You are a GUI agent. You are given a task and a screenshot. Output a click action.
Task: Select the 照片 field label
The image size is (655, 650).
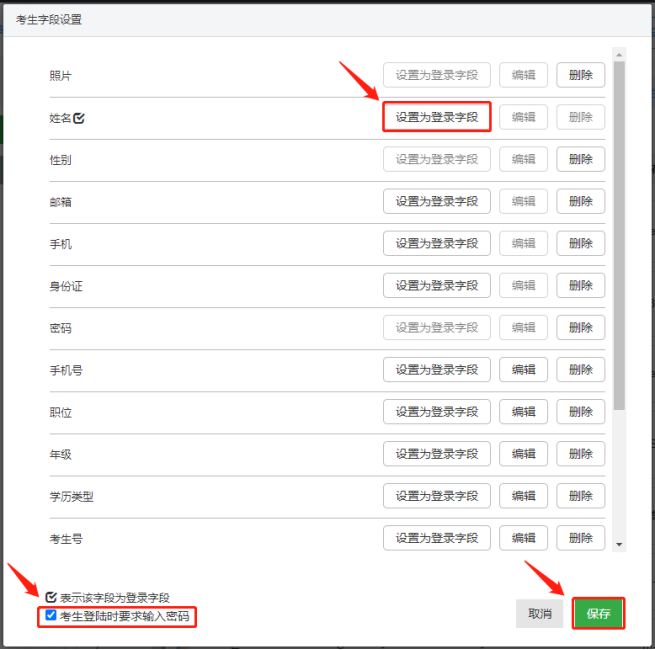click(61, 76)
